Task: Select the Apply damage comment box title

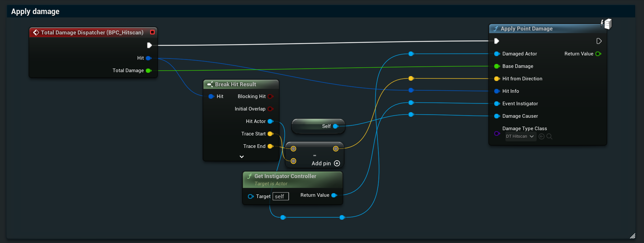Action: click(x=35, y=11)
